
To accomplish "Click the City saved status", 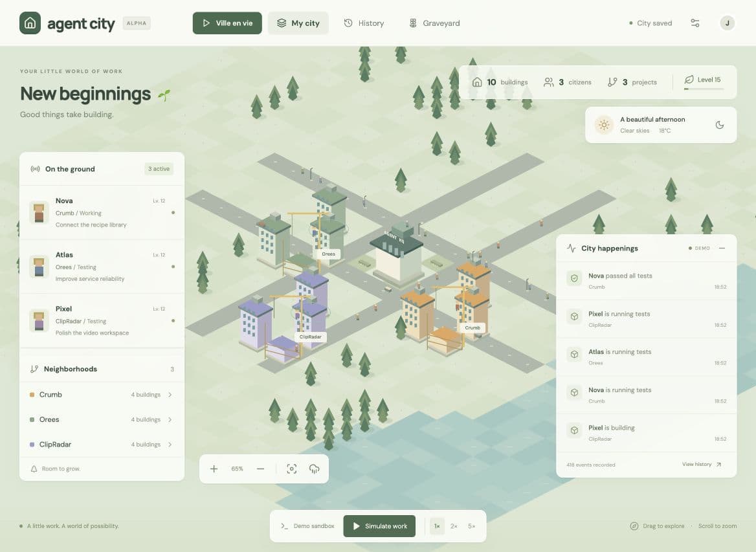I will pyautogui.click(x=650, y=23).
